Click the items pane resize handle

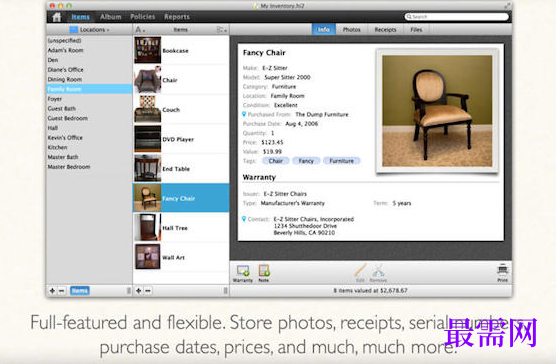(x=226, y=291)
